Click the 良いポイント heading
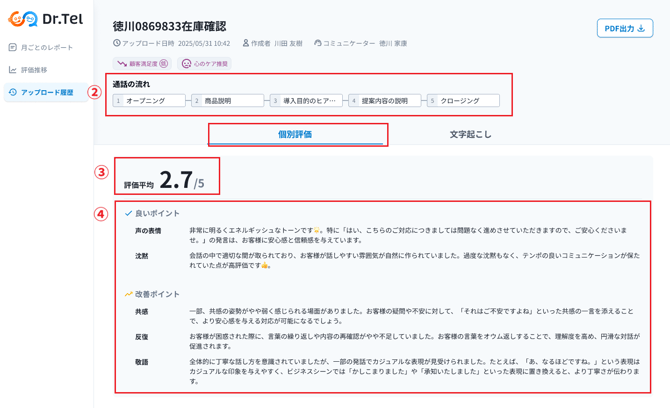 pos(157,213)
